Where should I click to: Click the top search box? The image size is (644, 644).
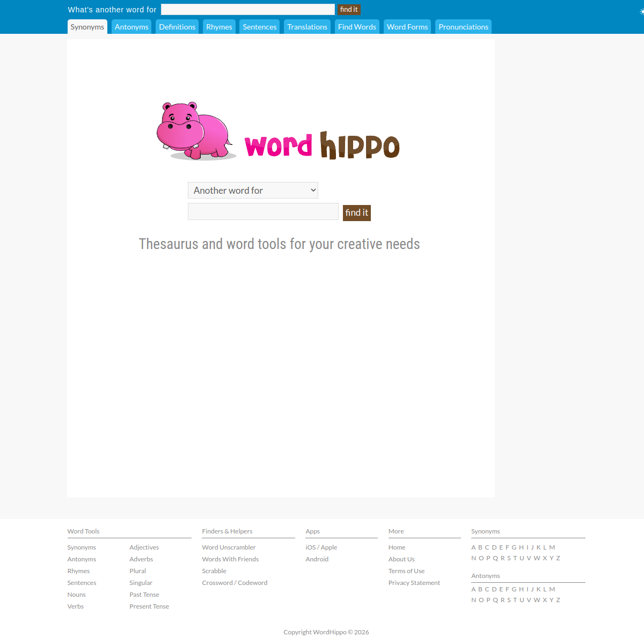pyautogui.click(x=247, y=9)
